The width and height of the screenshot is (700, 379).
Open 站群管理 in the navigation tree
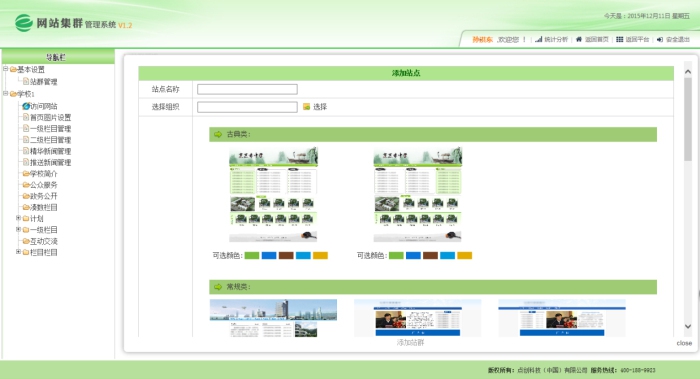(43, 82)
